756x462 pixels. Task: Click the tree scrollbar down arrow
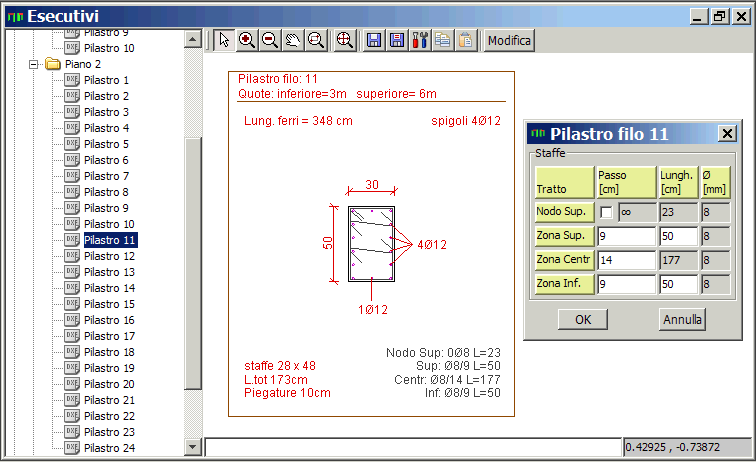pyautogui.click(x=193, y=447)
